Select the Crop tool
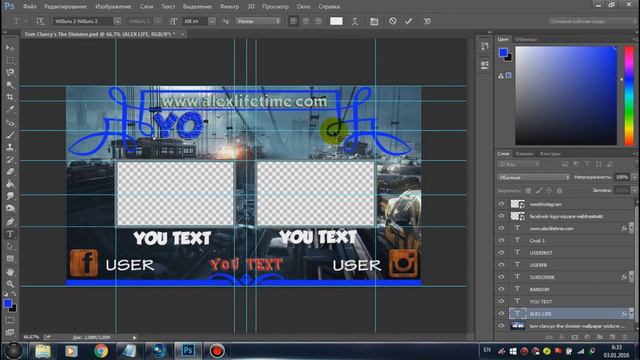This screenshot has height=360, width=640. [x=10, y=97]
